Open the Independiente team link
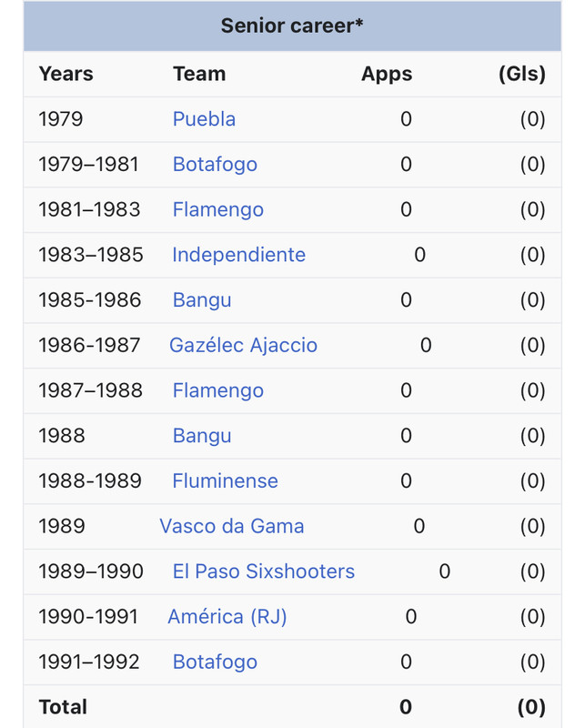This screenshot has height=728, width=585. pos(238,255)
